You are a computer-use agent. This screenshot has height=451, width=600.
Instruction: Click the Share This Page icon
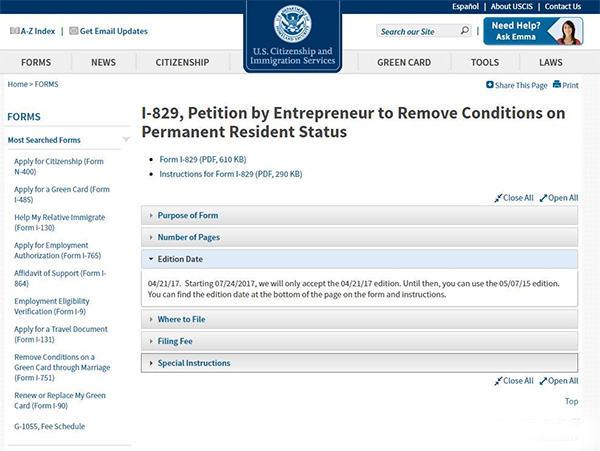(x=490, y=86)
